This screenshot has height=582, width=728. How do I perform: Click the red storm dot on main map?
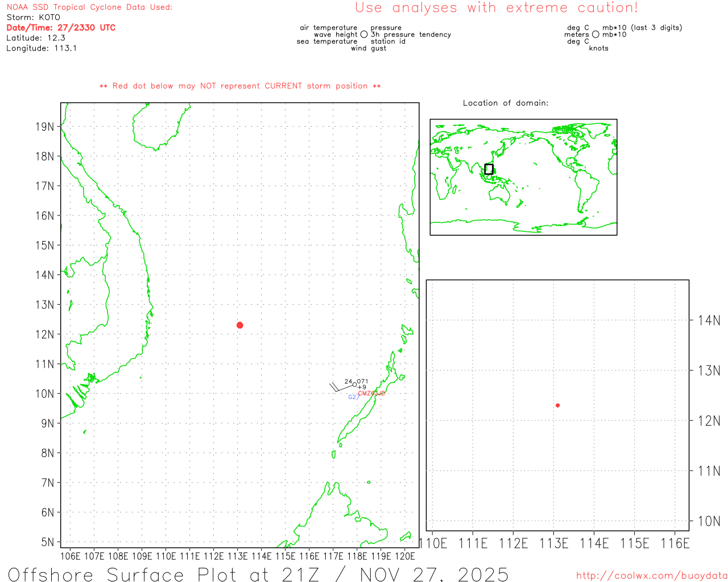(x=240, y=325)
